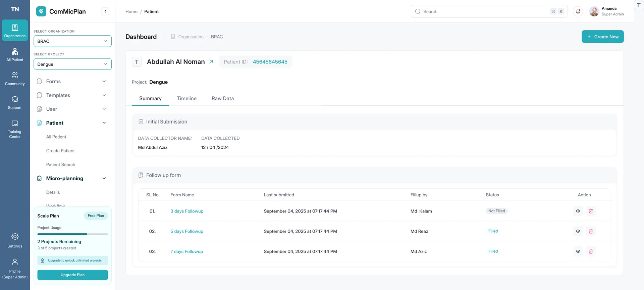Open All Patient submenu item

tap(56, 137)
